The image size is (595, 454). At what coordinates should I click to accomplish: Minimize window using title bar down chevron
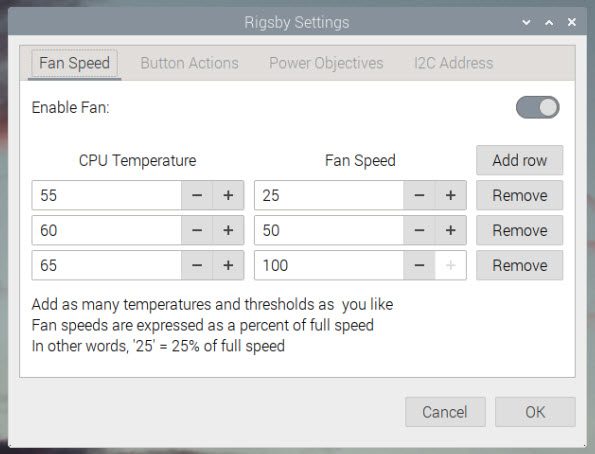526,22
